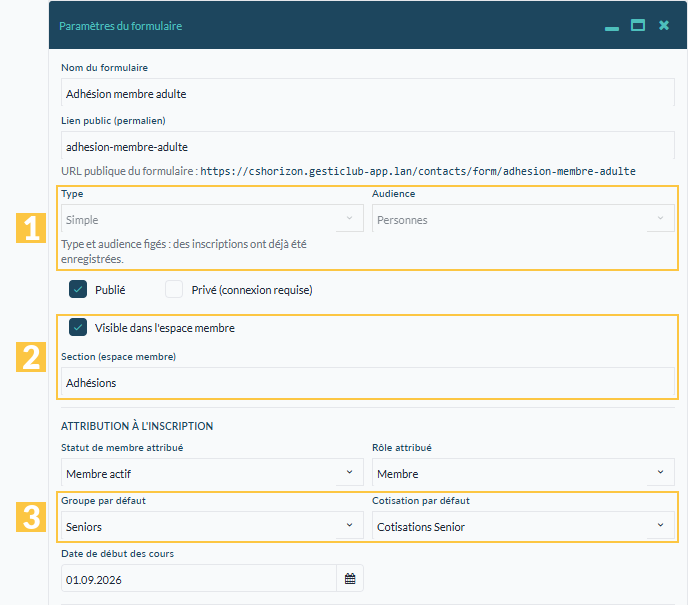Edit the Lien public permalien field
Screen dimensions: 688x605
coord(368,146)
